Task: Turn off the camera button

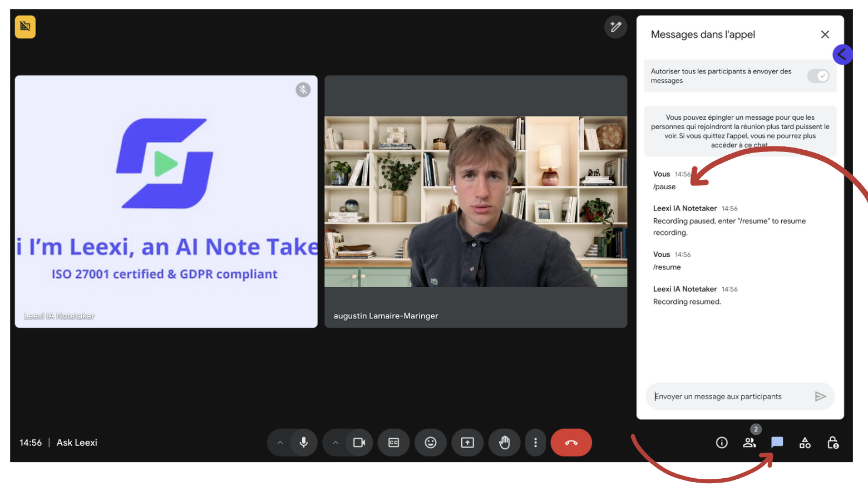Action: 359,443
